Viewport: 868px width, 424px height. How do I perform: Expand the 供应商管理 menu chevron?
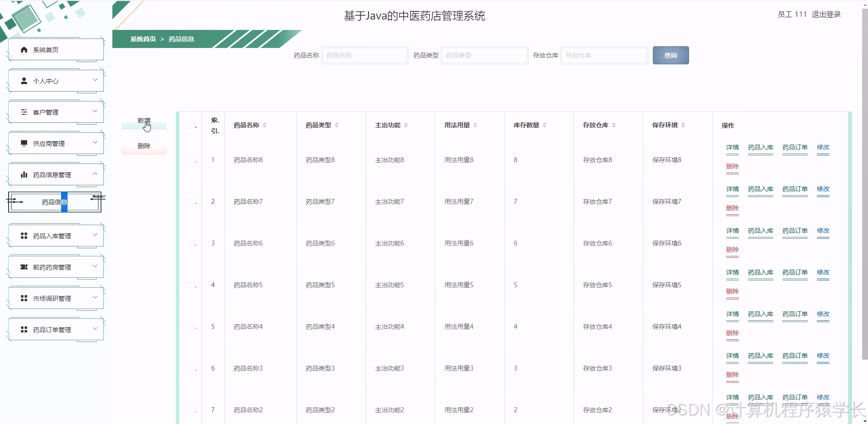click(x=95, y=142)
